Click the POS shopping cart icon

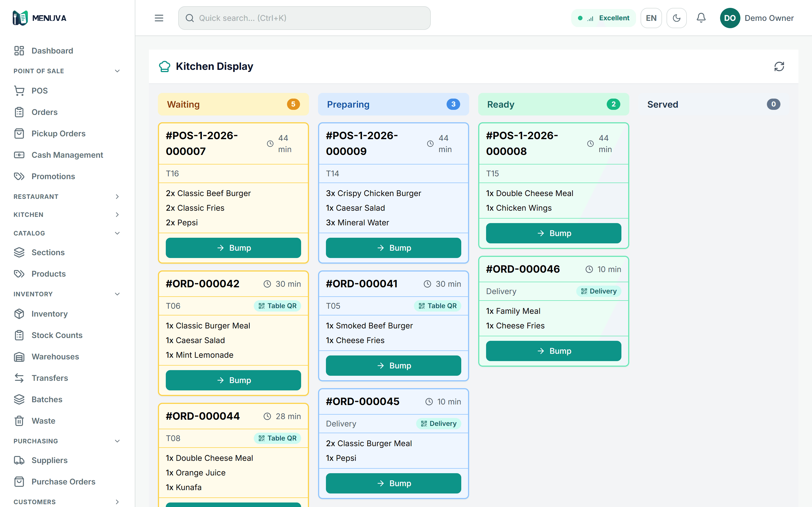[x=19, y=90]
